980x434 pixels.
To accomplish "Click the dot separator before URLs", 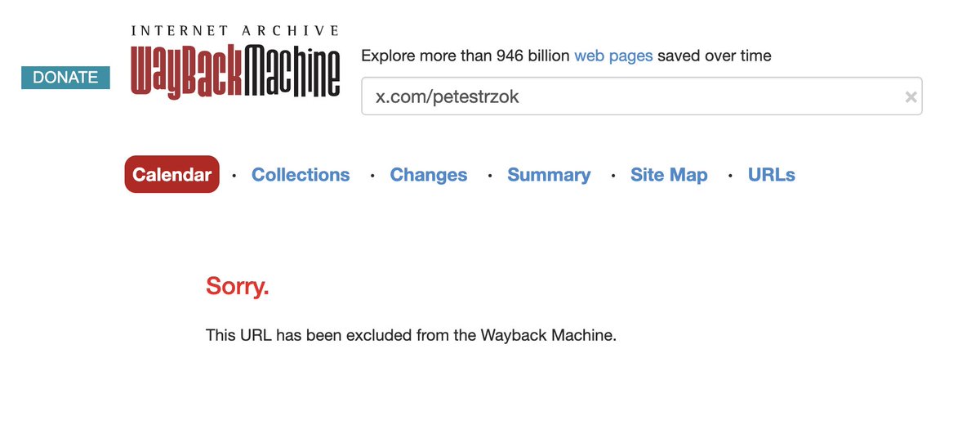I will pyautogui.click(x=729, y=176).
